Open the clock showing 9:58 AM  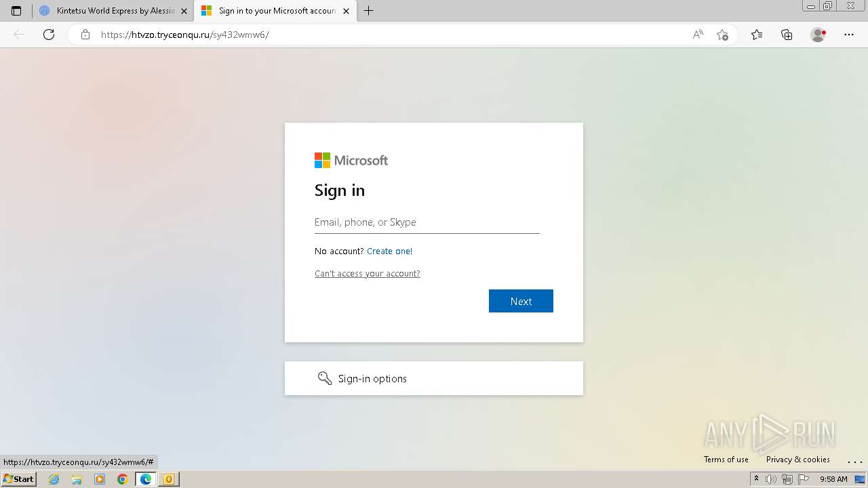pos(833,479)
